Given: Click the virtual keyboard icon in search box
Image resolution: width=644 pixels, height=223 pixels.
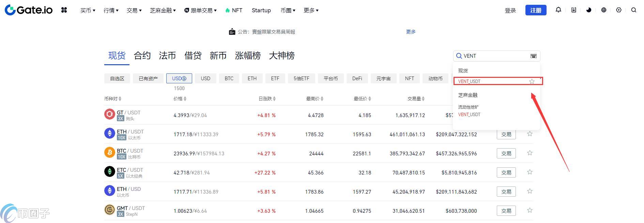Looking at the screenshot, I should [x=534, y=56].
